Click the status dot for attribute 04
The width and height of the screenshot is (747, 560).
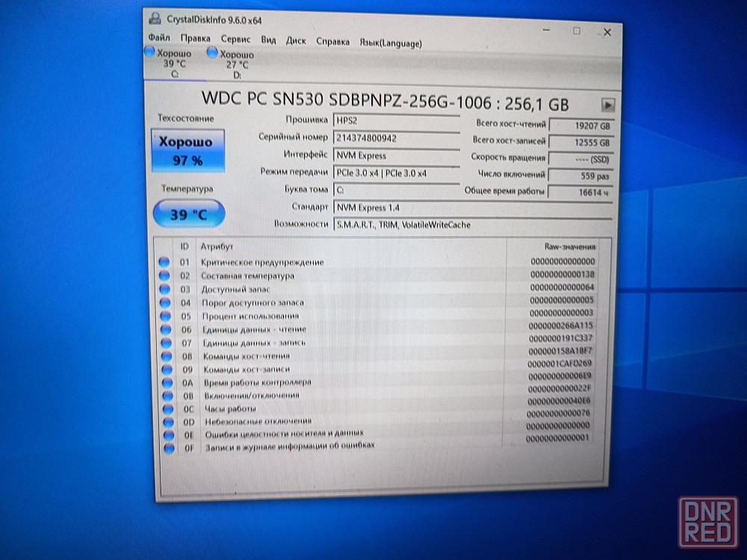coord(165,302)
